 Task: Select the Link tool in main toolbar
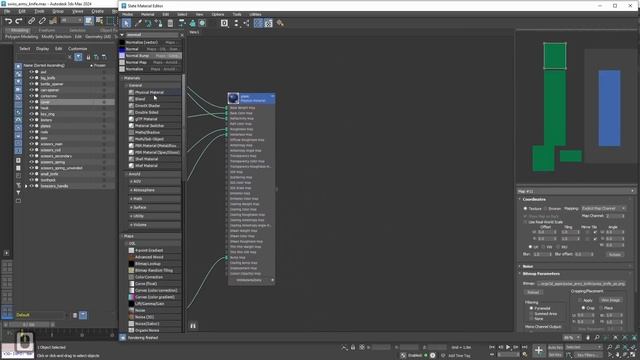[x=31, y=21]
